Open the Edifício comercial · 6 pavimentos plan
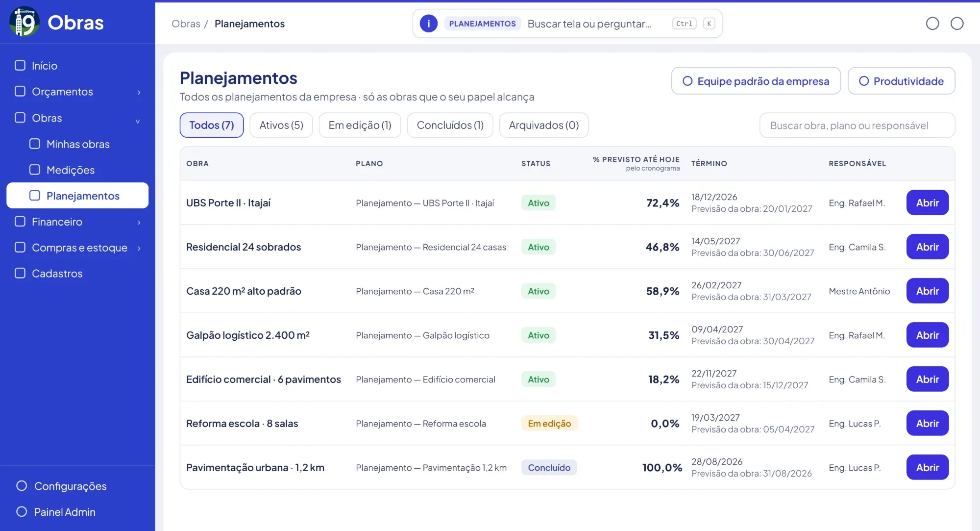 tap(927, 379)
